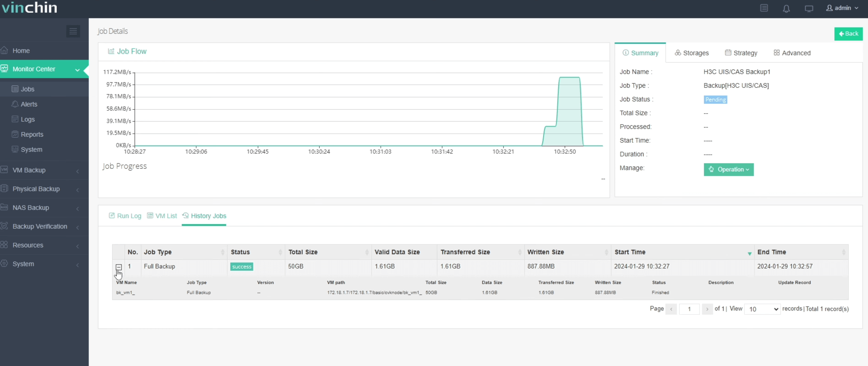Click the Logs icon in sidebar
868x366 pixels.
coord(15,119)
